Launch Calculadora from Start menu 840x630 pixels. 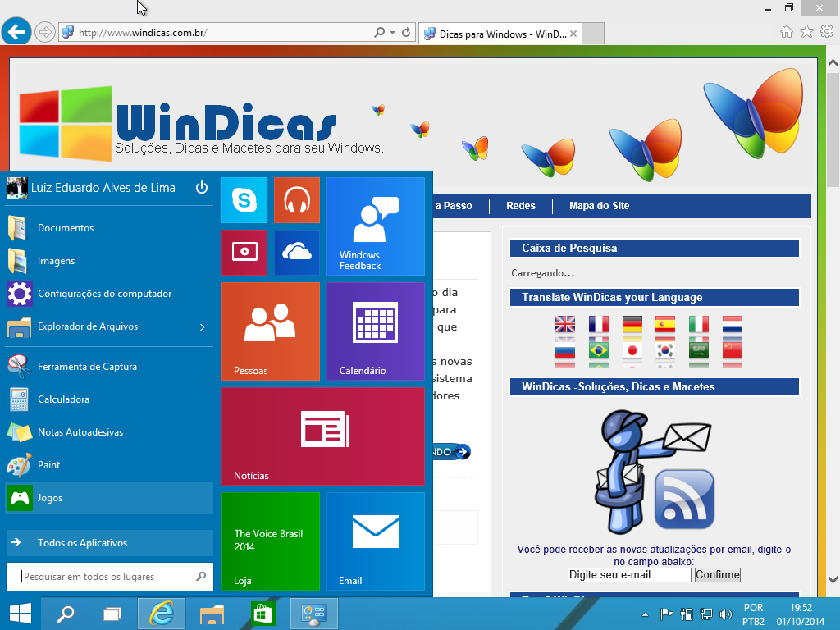(109, 399)
